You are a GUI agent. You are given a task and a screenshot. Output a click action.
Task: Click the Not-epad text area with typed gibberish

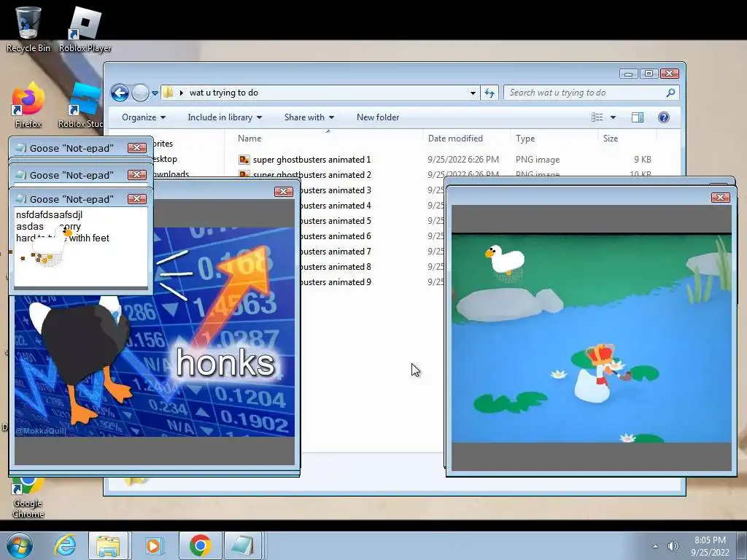click(81, 246)
